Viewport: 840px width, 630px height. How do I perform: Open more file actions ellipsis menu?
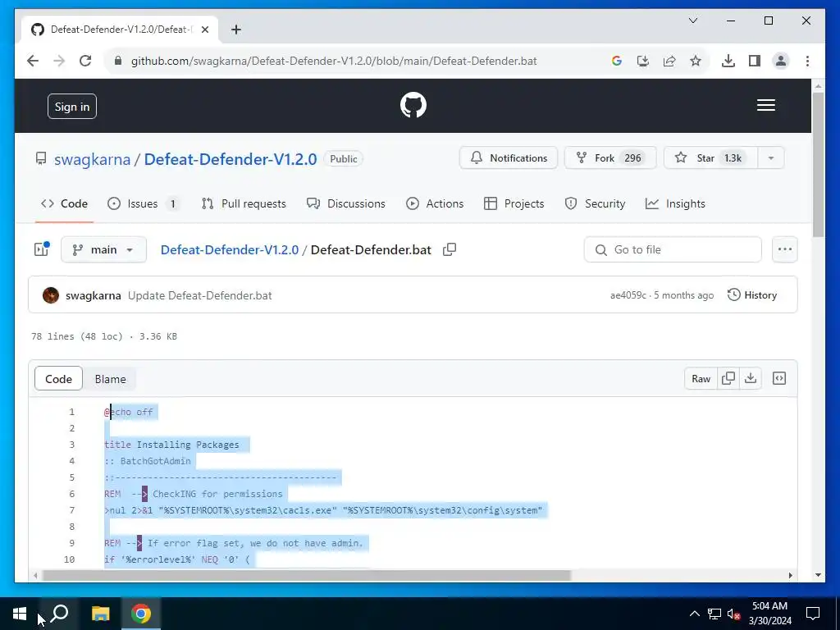tap(785, 249)
